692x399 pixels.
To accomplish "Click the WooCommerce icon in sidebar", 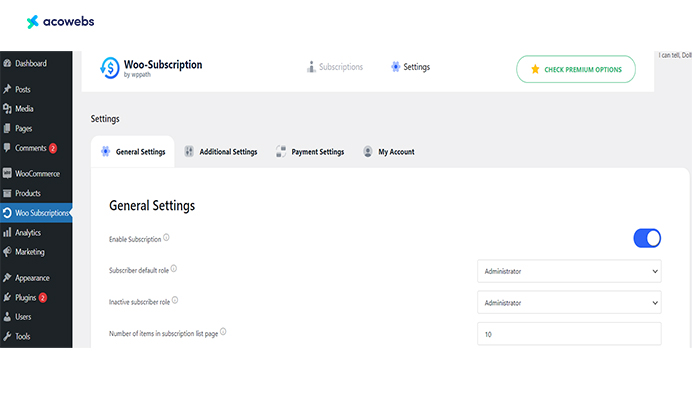I will point(7,173).
